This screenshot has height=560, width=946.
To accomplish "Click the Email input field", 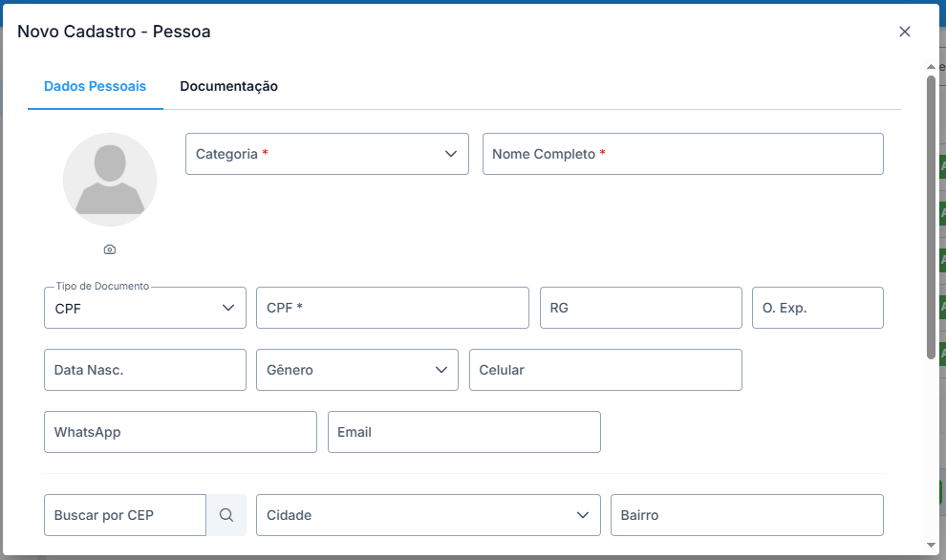I will pyautogui.click(x=463, y=432).
